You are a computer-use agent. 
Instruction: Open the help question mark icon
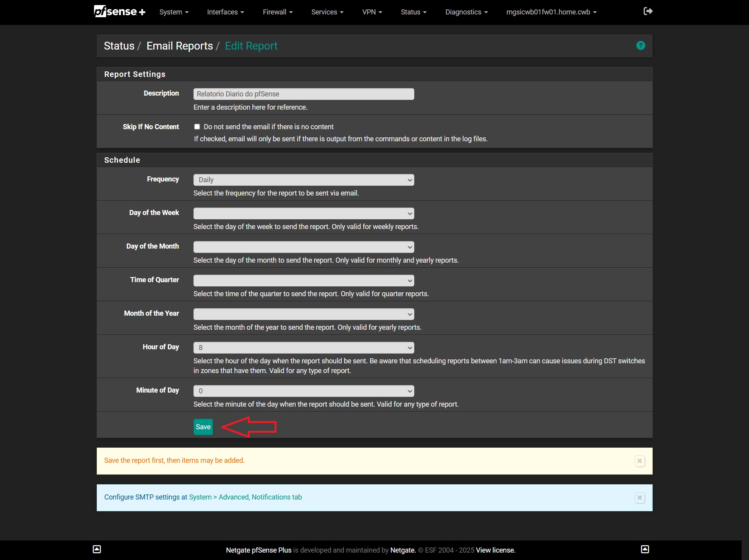[641, 46]
